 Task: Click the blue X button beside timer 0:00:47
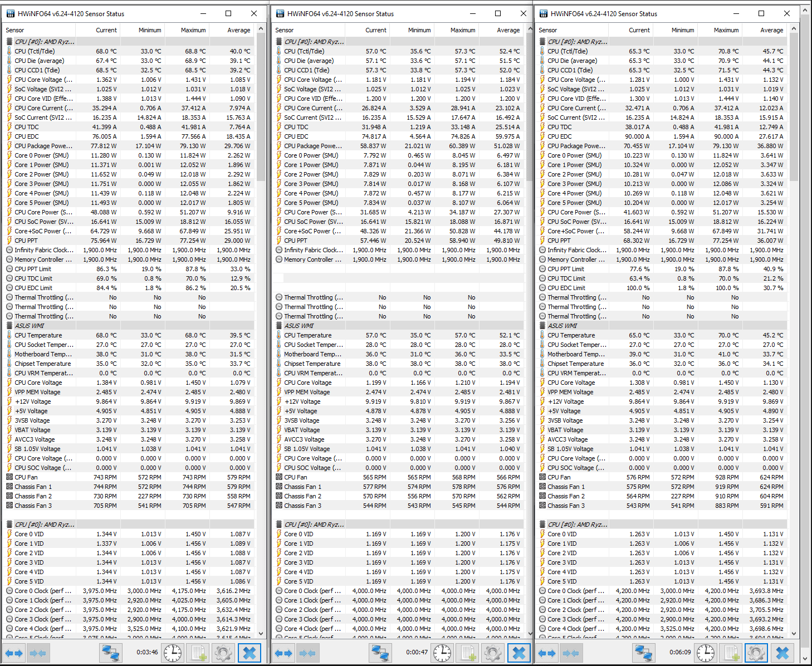coord(519,653)
